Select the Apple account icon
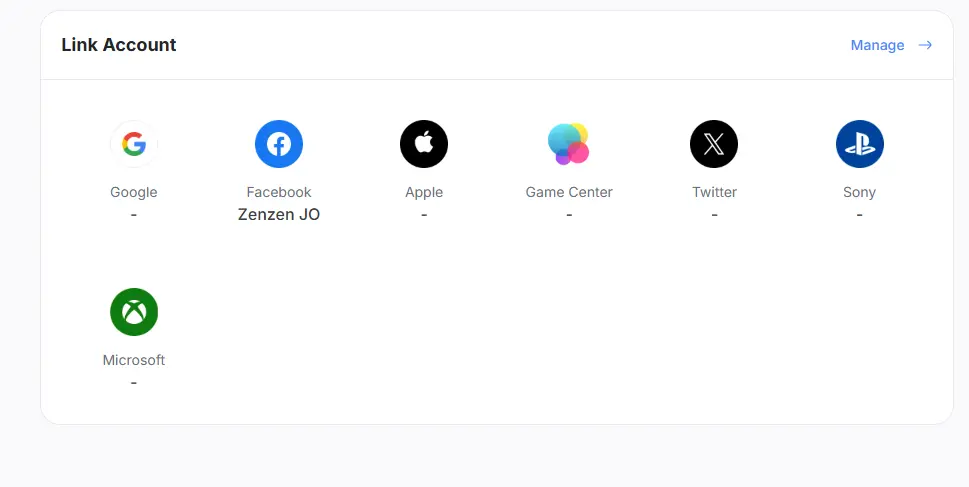Viewport: 969px width, 487px height. tap(424, 144)
